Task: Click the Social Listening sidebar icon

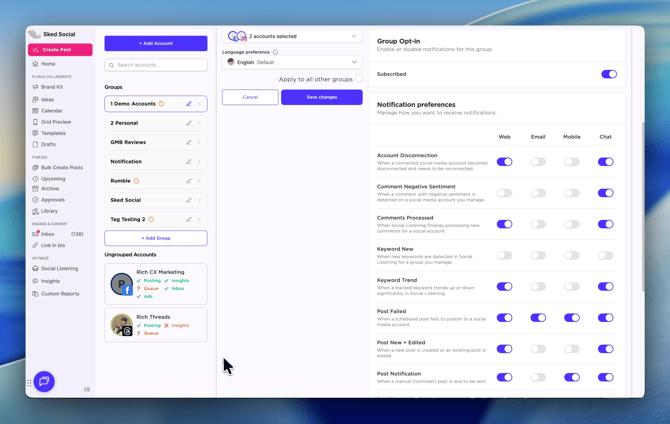Action: (36, 268)
